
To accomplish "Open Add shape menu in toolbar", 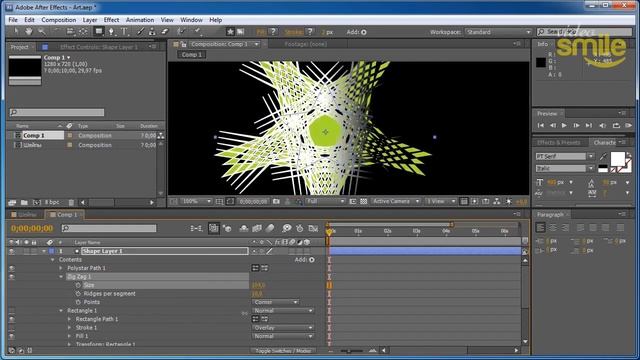I will tap(363, 32).
